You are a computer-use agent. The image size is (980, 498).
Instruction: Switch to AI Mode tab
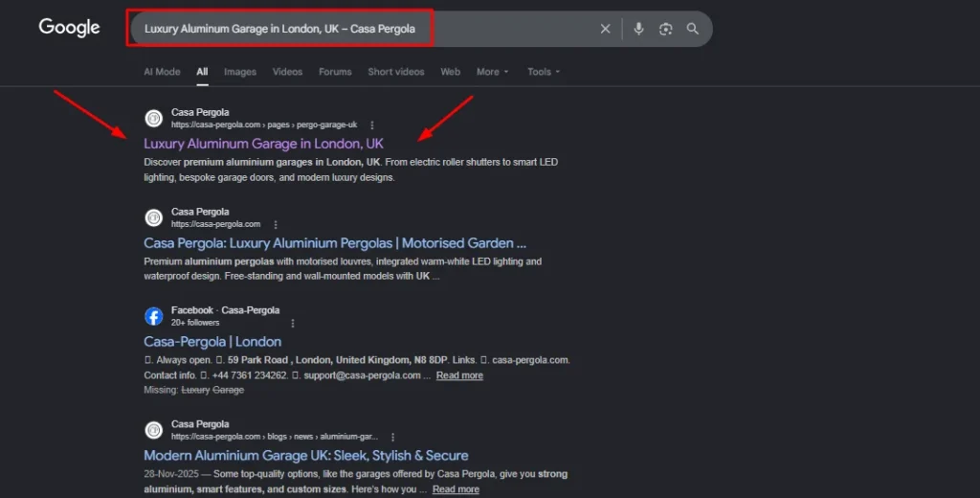pos(162,72)
